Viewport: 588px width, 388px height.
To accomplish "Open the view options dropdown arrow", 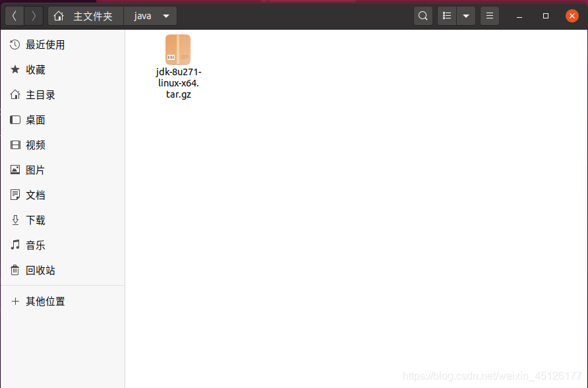I will coord(466,16).
